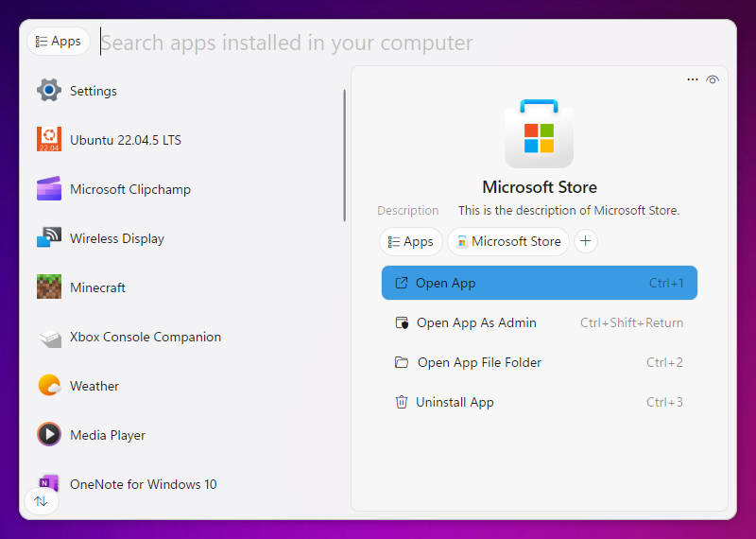
Task: Select the OneNote for Windows 10 text
Action: (x=144, y=484)
